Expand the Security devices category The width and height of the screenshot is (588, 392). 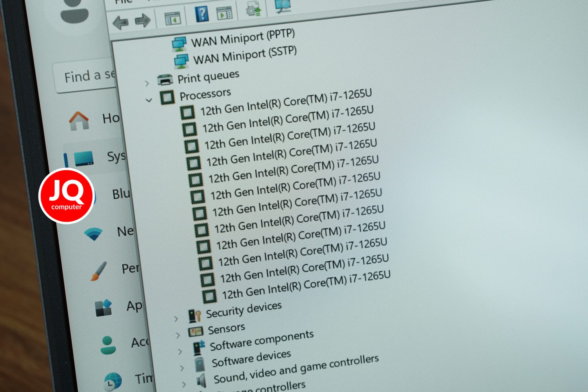click(x=176, y=319)
